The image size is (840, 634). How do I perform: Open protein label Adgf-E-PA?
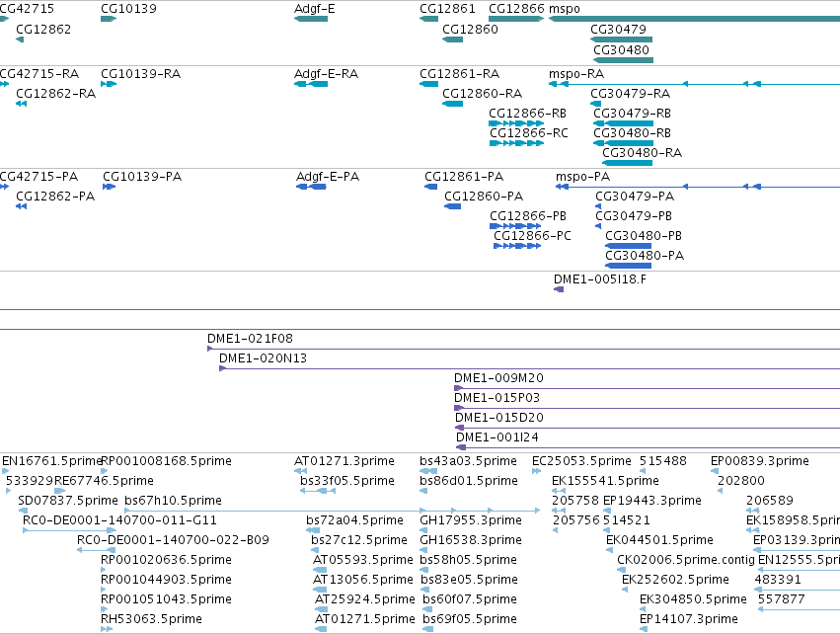[328, 177]
